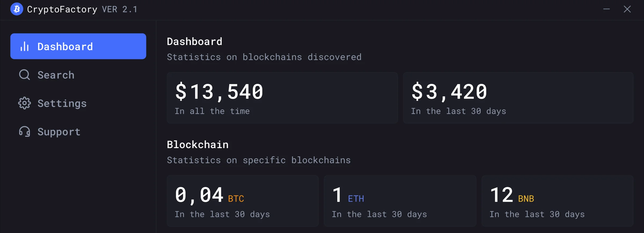Minimize the CryptoFactory window
The width and height of the screenshot is (644, 233).
(607, 9)
